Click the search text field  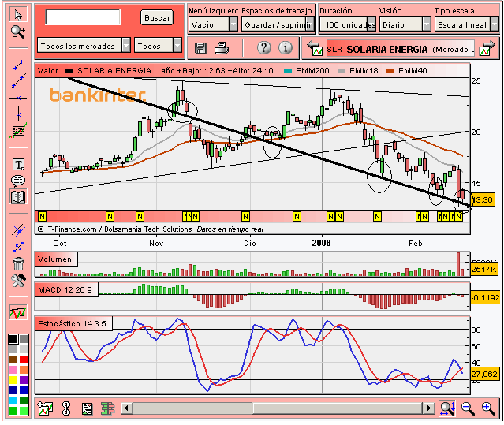pos(83,17)
